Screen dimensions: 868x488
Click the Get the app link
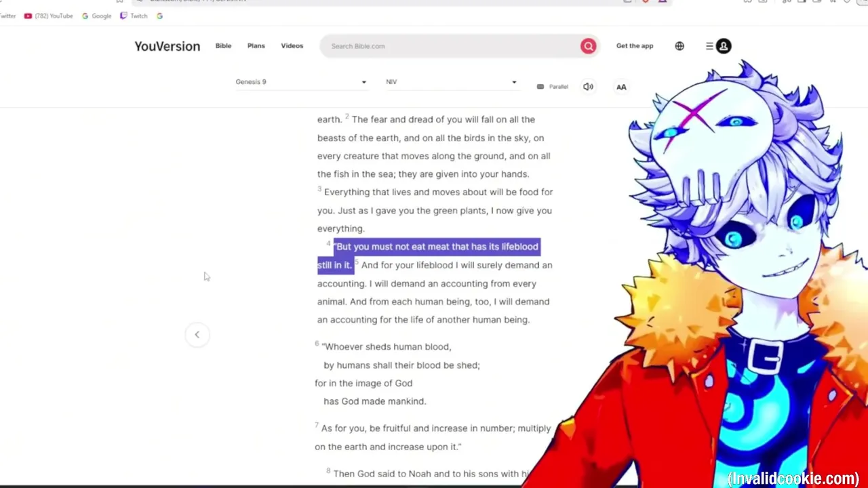pos(635,46)
